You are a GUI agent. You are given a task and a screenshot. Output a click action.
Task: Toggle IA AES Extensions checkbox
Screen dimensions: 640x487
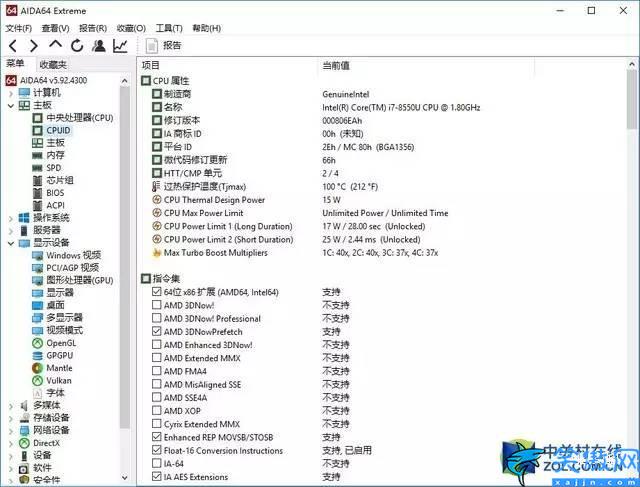pyautogui.click(x=156, y=476)
